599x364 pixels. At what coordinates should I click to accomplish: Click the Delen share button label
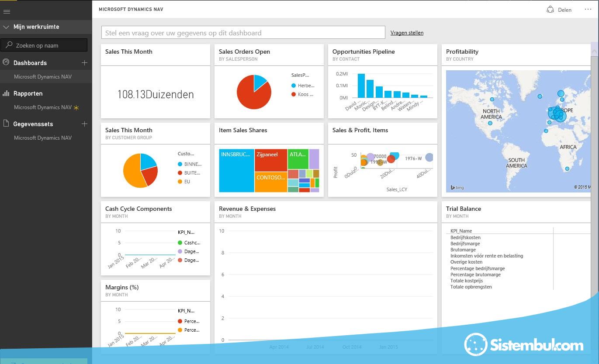[565, 10]
